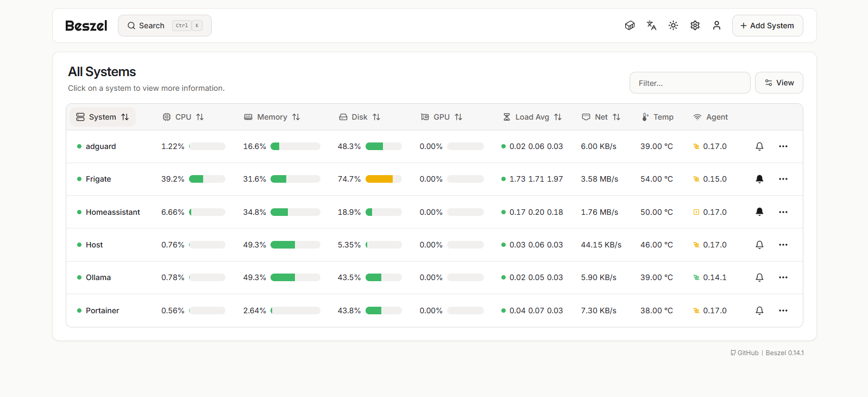This screenshot has width=868, height=397.
Task: Open the Search box
Action: coord(165,26)
